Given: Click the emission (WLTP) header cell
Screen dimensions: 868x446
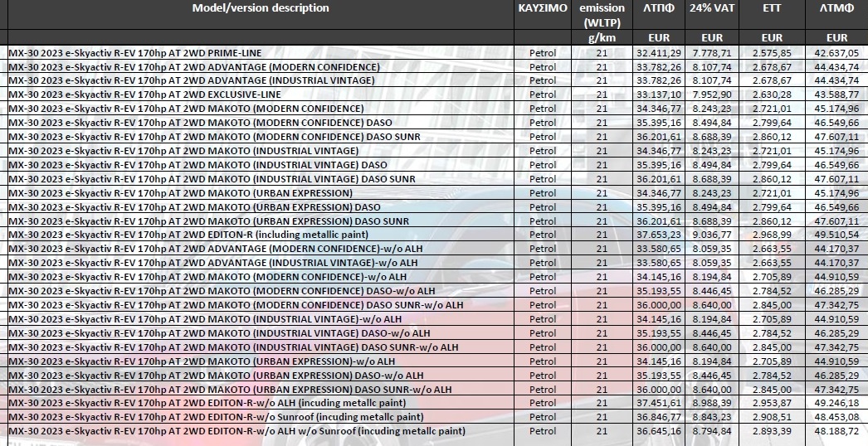Looking at the screenshot, I should click(x=602, y=15).
